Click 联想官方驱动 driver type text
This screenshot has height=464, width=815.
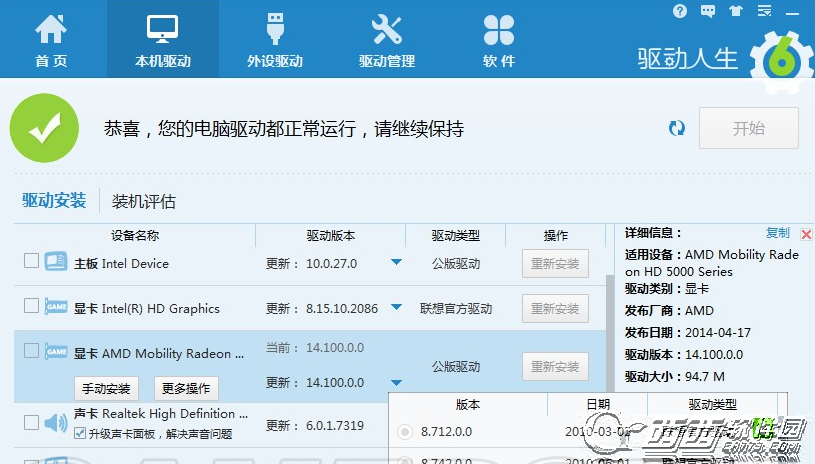point(456,309)
